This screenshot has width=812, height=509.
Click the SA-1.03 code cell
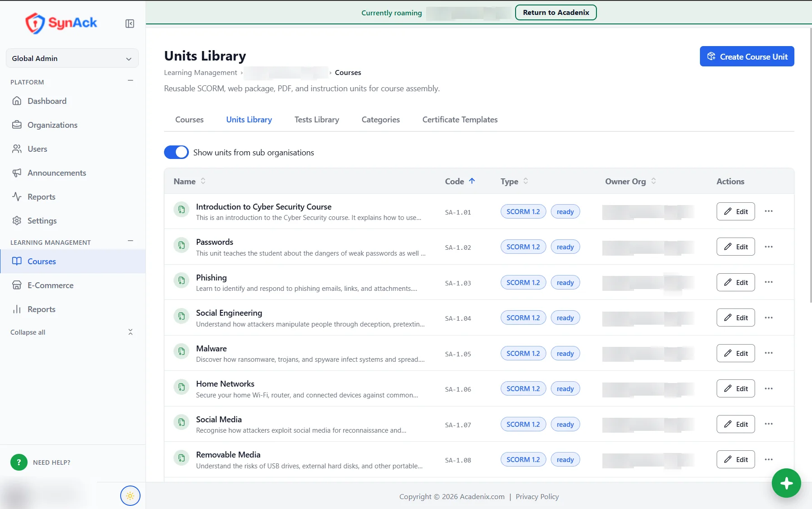click(458, 283)
